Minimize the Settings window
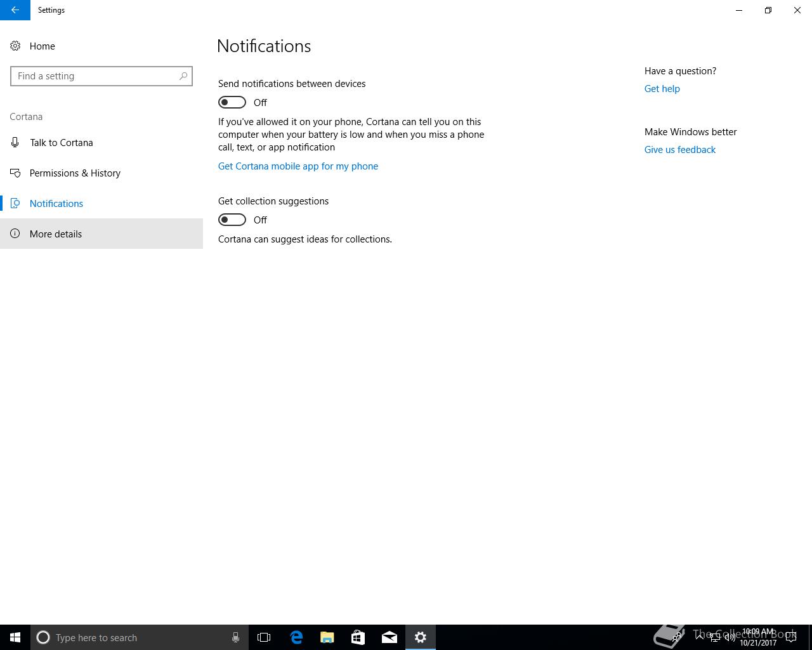The height and width of the screenshot is (650, 812). [739, 10]
